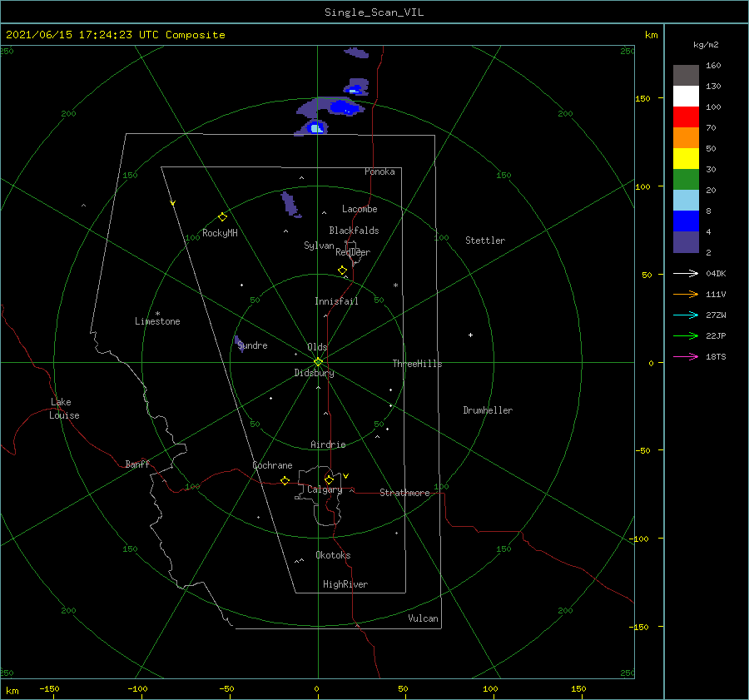
Task: Click the Ponoka town label
Action: (x=379, y=171)
